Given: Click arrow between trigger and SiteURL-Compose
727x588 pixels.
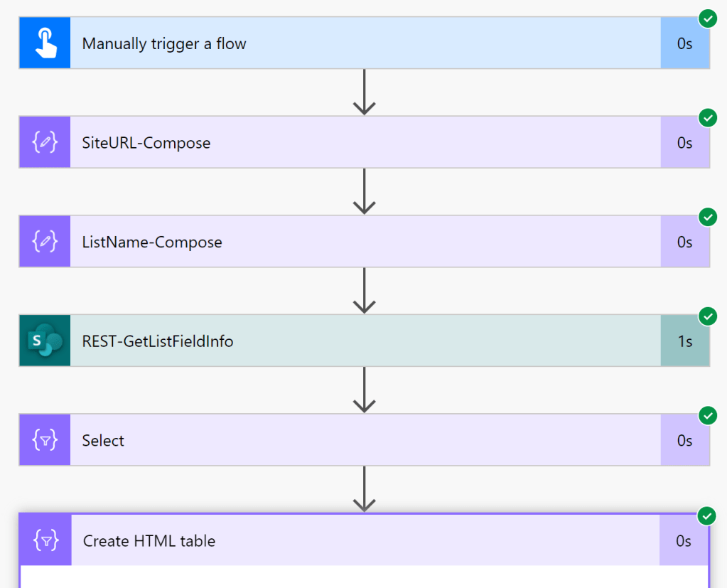Looking at the screenshot, I should pos(364,92).
